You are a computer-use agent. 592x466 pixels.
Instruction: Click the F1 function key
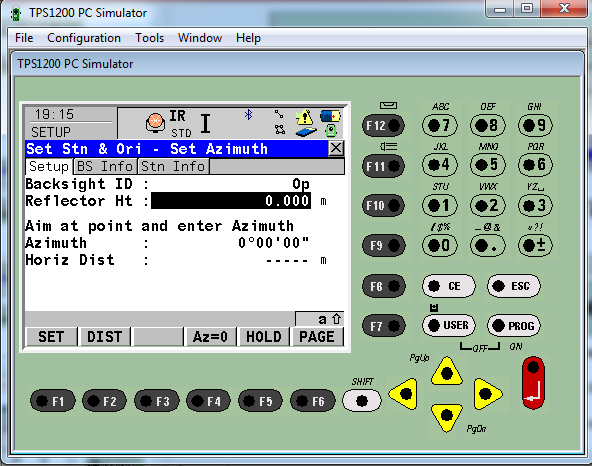[x=52, y=401]
